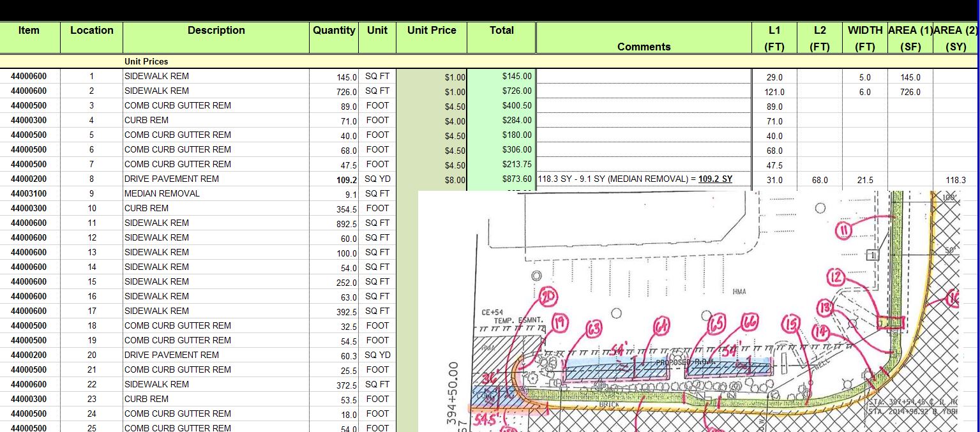
Task: Click quantity 354.5 for location 10
Action: tap(334, 209)
